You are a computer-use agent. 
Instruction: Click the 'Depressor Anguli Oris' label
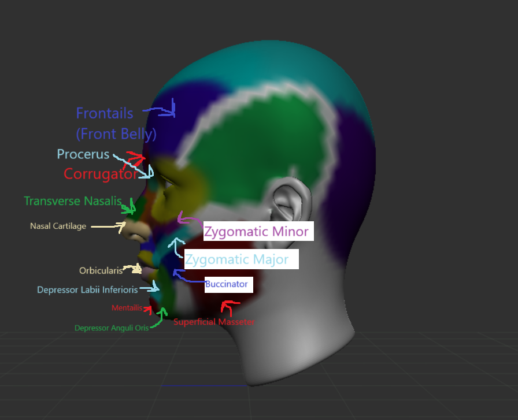(x=112, y=328)
